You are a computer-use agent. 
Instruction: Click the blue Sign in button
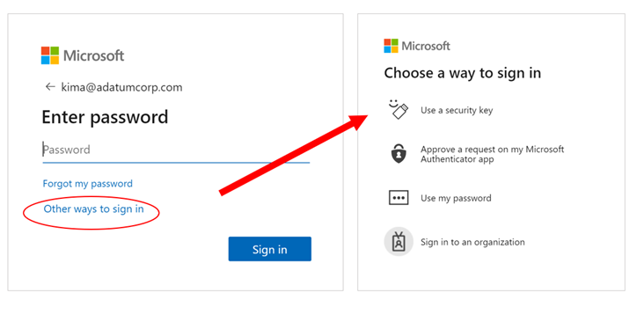click(x=270, y=249)
